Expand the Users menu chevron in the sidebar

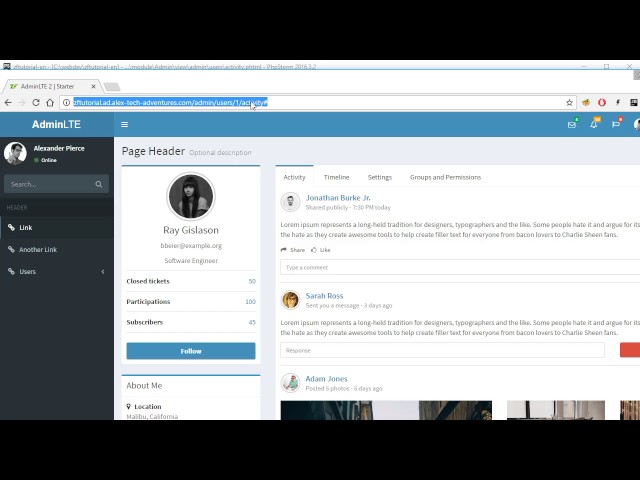click(x=103, y=271)
